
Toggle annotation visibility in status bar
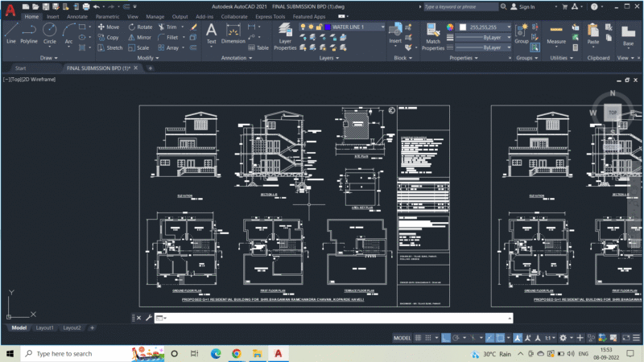[x=518, y=338]
